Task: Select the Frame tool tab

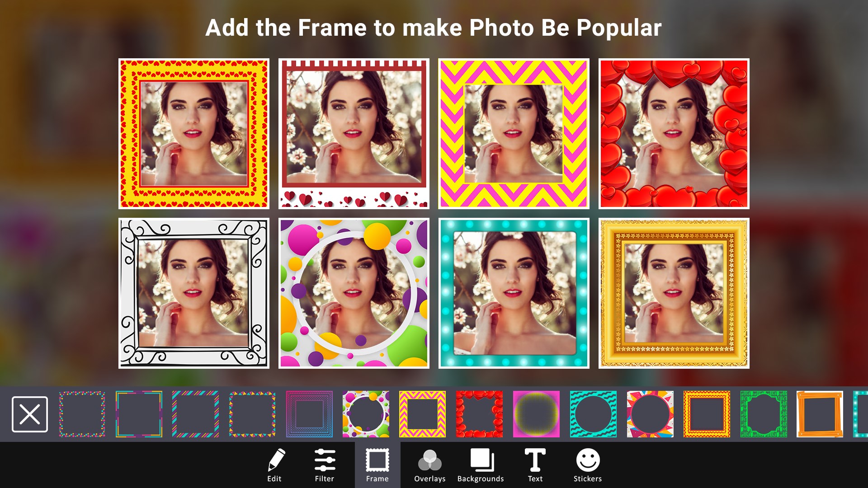Action: point(377,465)
